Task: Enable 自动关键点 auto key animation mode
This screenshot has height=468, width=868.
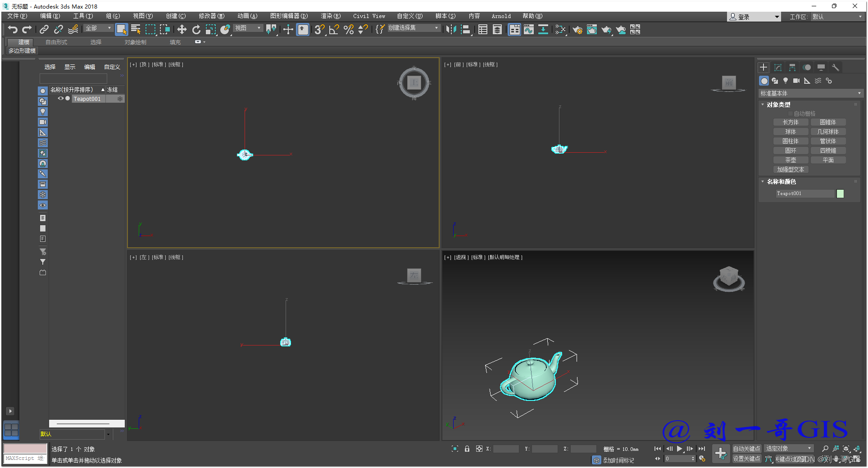Action: click(x=746, y=448)
